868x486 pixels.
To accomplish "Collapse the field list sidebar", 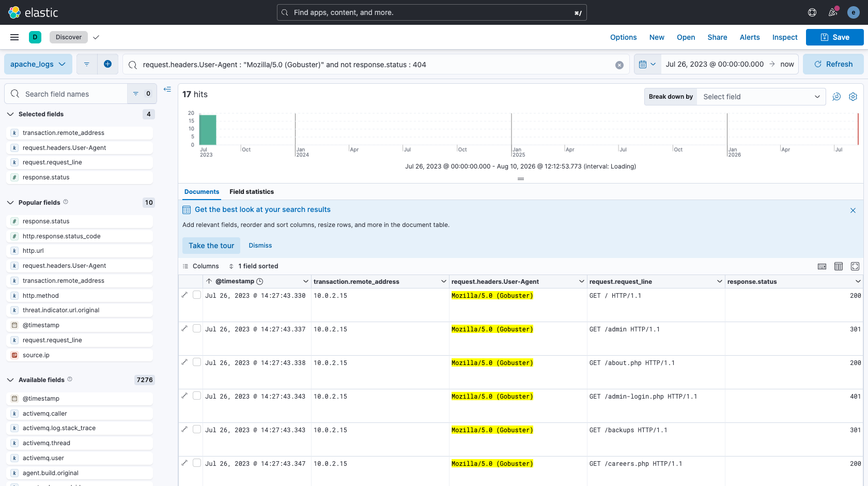I will 167,89.
